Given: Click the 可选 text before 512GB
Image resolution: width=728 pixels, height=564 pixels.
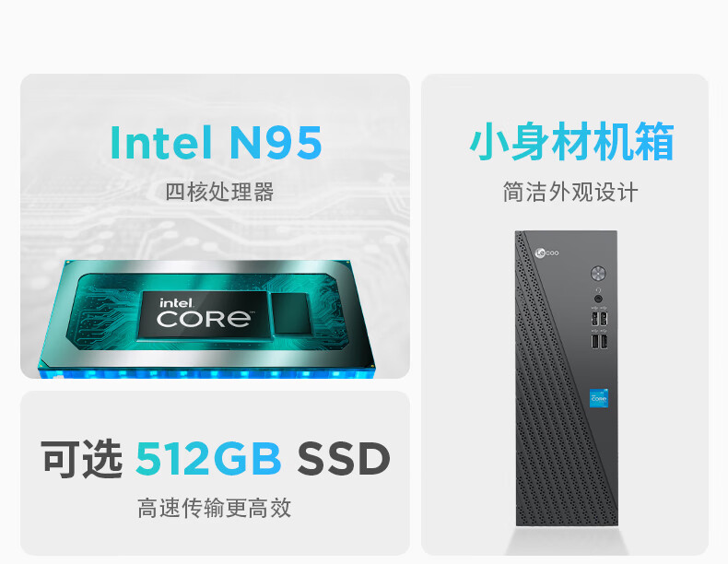Looking at the screenshot, I should coord(82,459).
